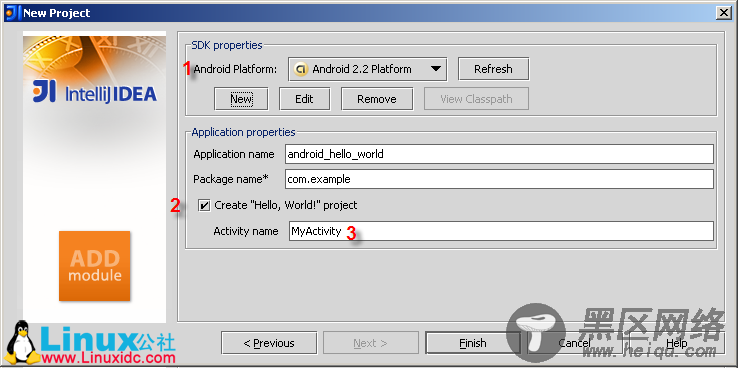Click Finish to create project
738x368 pixels.
coord(473,343)
